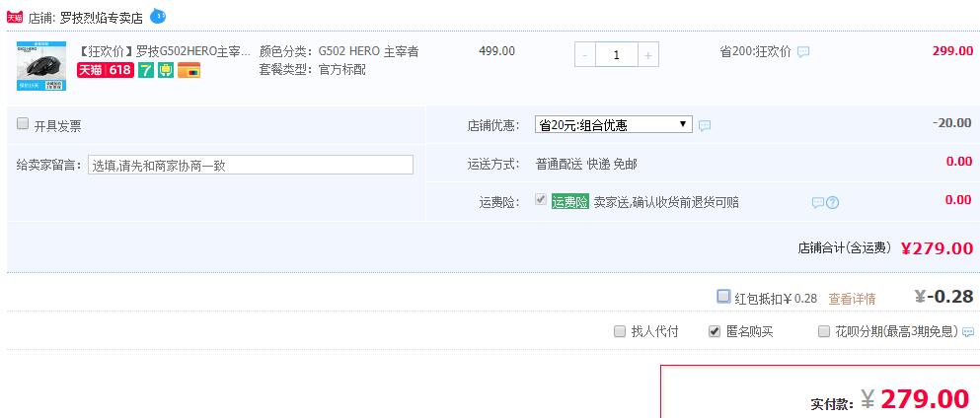This screenshot has width=980, height=418.
Task: Focus the 给卖家留言 message input field
Action: point(251,165)
